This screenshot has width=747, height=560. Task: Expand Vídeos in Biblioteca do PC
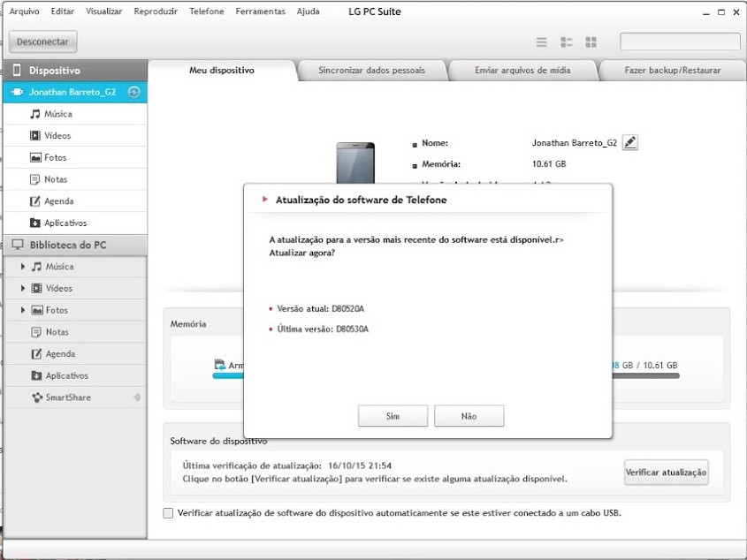coord(22,289)
